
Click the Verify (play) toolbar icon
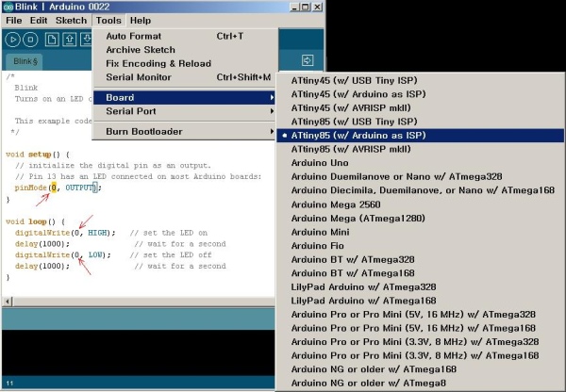[x=12, y=40]
